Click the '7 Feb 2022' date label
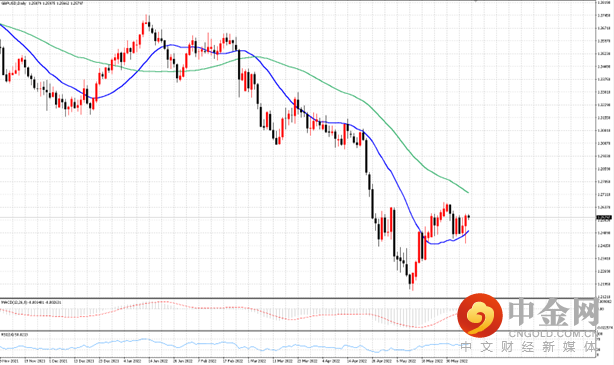Viewport: 614px width, 365px height. (206, 361)
